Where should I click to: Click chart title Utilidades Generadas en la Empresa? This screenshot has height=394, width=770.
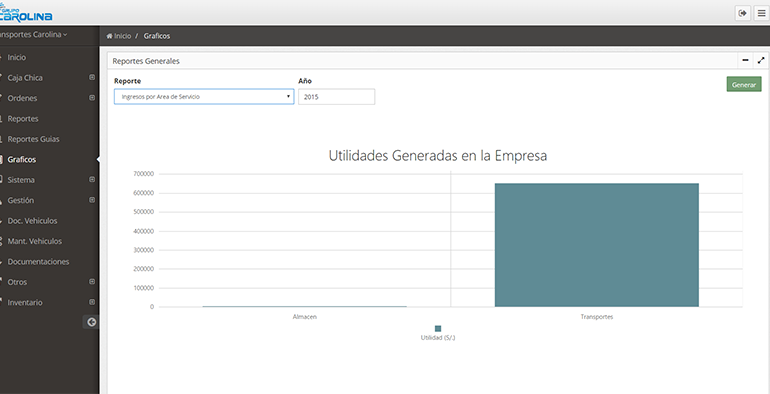tap(438, 156)
